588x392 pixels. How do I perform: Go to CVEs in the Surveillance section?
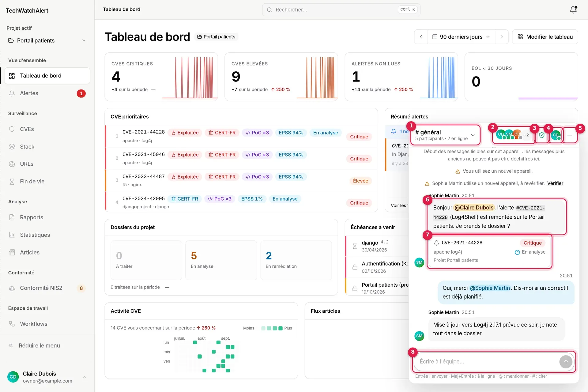pos(47,129)
